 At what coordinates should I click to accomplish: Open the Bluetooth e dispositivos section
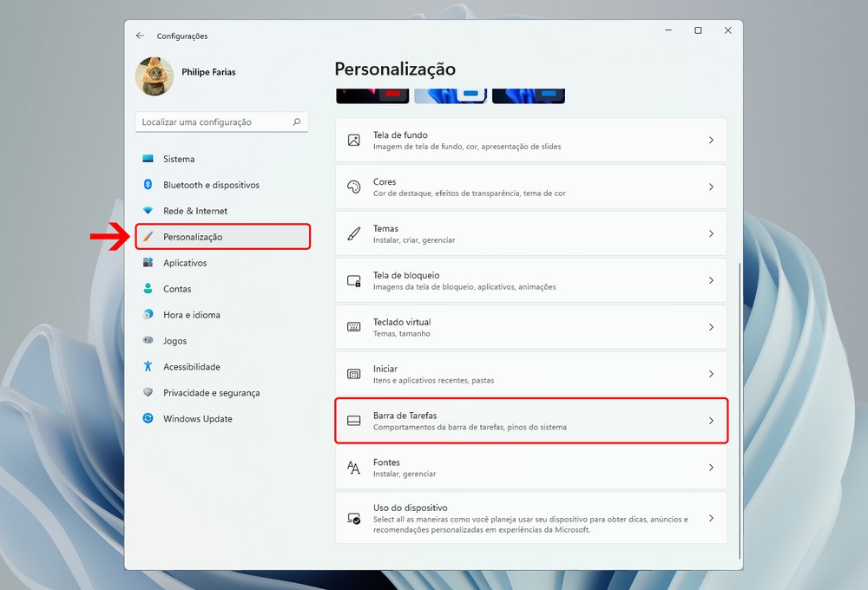pos(211,185)
